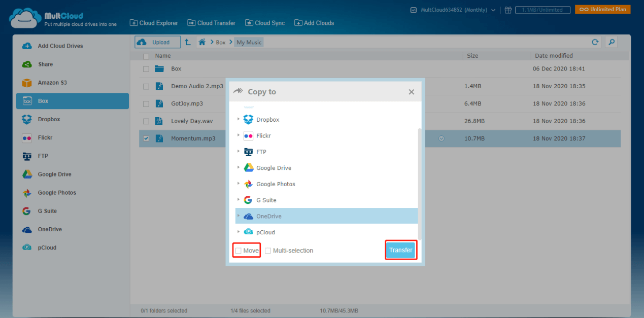The width and height of the screenshot is (644, 318).
Task: Tick the Box folder checkbox
Action: pyautogui.click(x=146, y=69)
